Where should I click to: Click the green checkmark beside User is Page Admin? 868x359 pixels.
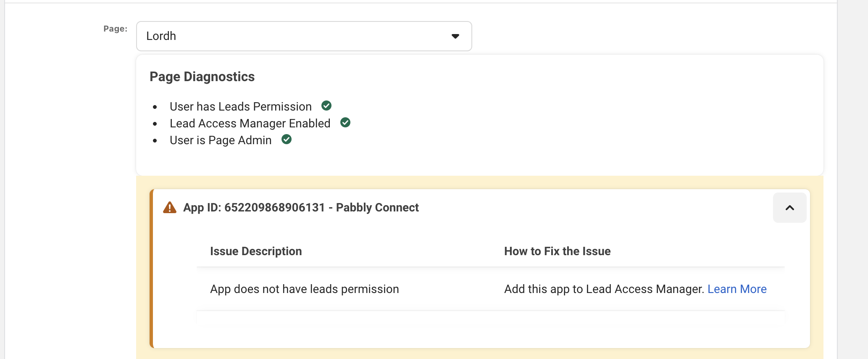pos(287,139)
